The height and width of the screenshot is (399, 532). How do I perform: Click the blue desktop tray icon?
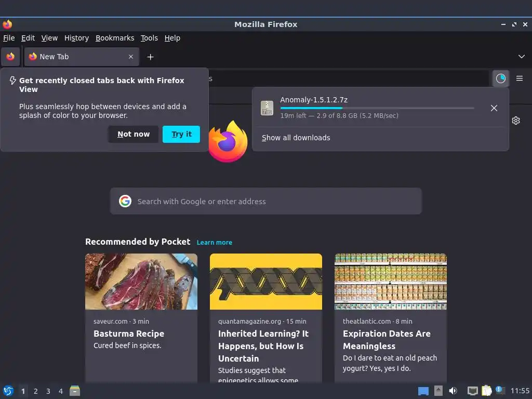tap(423, 391)
